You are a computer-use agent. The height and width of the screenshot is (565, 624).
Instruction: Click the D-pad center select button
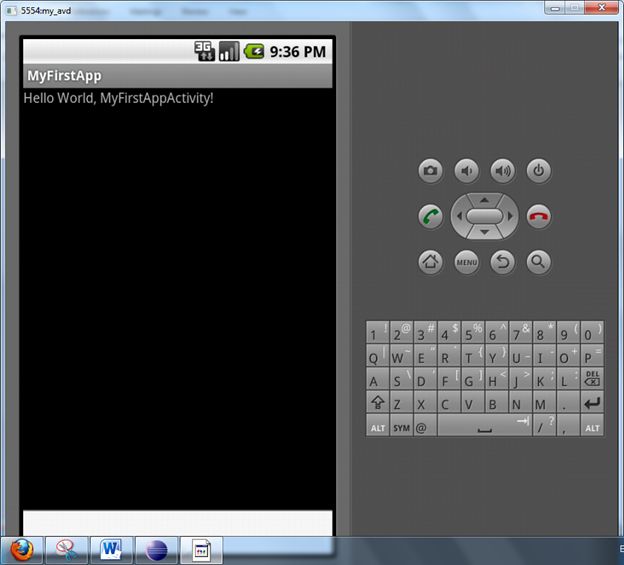point(484,216)
